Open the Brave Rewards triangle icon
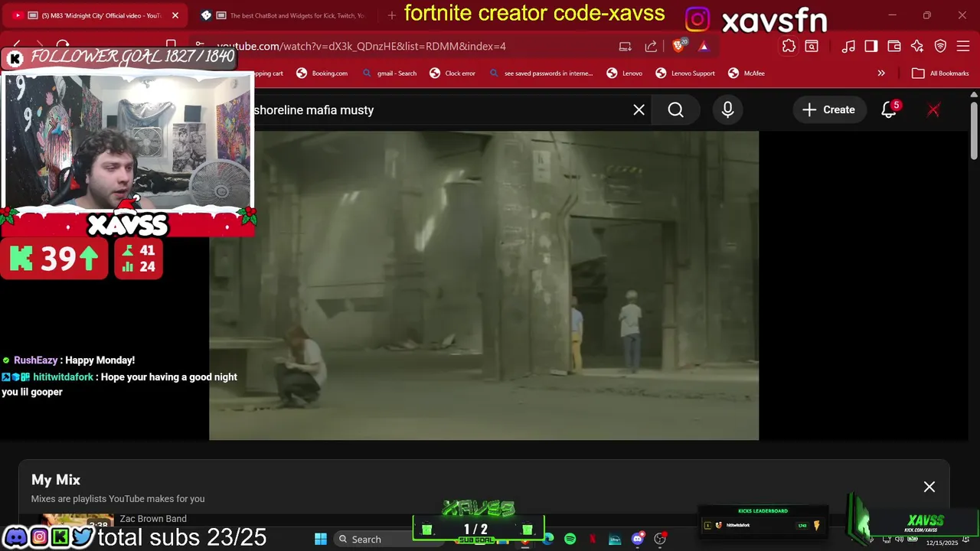Screen dimensions: 980x551 tap(704, 46)
